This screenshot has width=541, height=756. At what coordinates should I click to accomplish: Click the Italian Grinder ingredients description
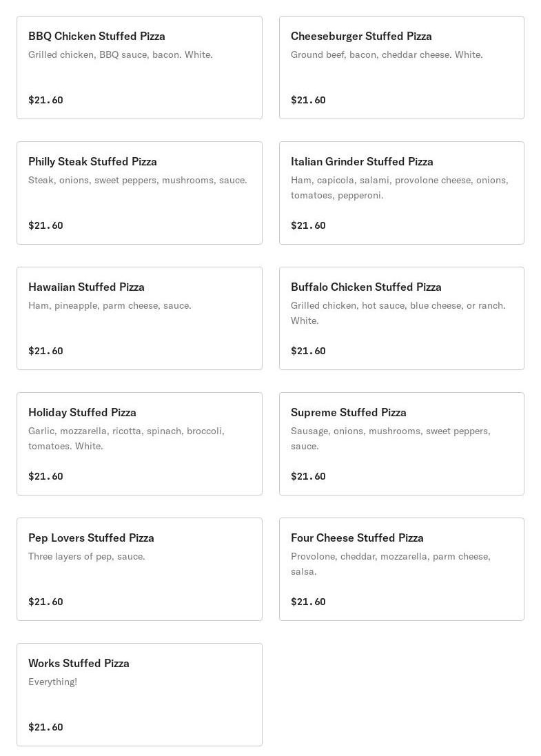click(x=399, y=187)
